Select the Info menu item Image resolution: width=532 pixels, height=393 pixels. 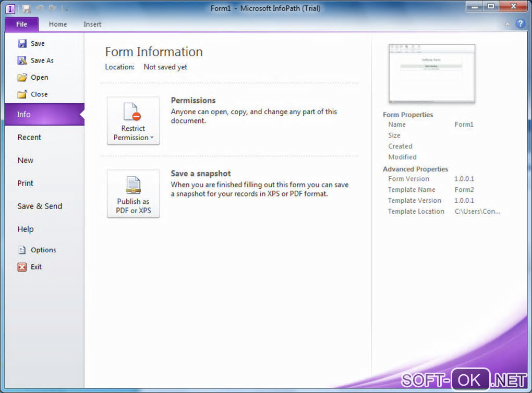click(x=44, y=114)
